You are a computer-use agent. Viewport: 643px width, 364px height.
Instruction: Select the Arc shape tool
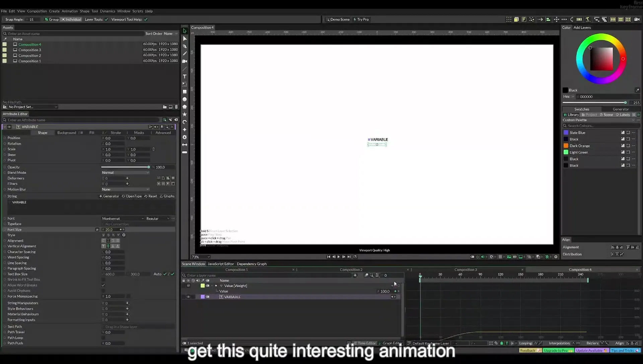point(185,122)
